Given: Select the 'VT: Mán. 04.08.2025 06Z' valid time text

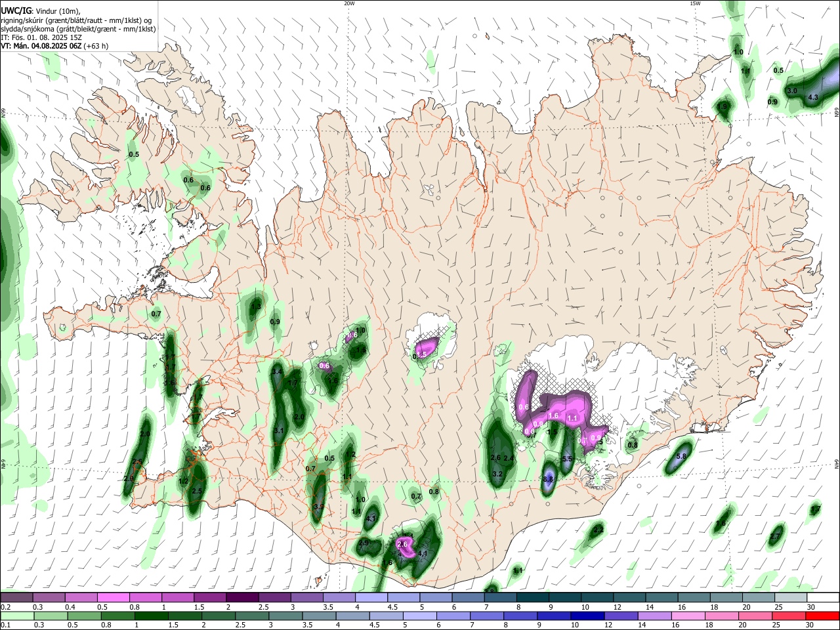Looking at the screenshot, I should (41, 46).
